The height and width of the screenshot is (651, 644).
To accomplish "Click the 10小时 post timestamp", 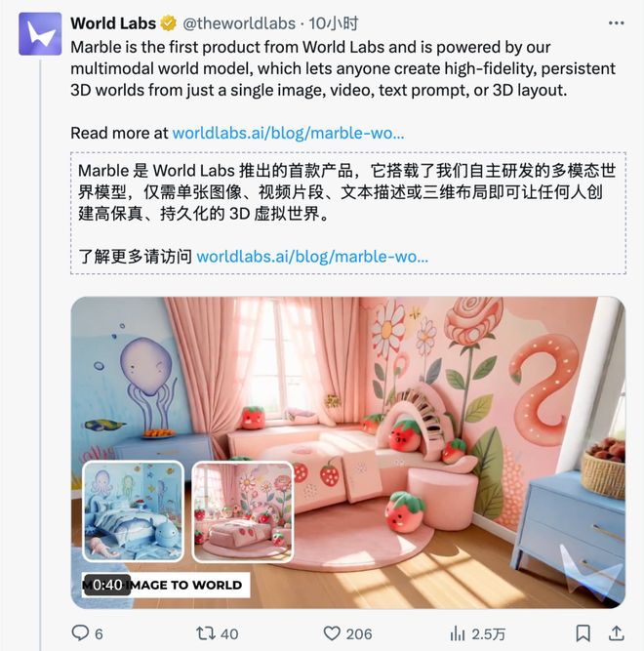I will pos(334,23).
